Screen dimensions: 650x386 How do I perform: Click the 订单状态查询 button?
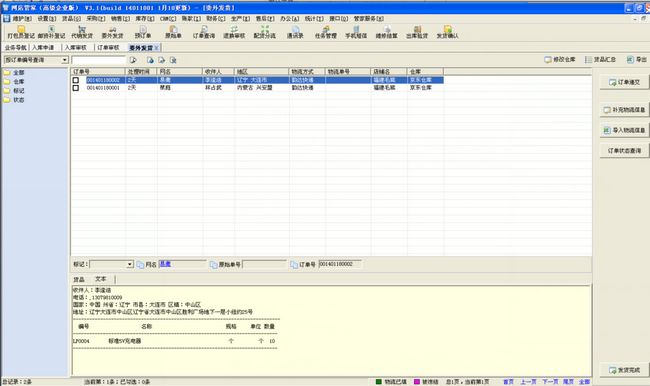(x=624, y=151)
